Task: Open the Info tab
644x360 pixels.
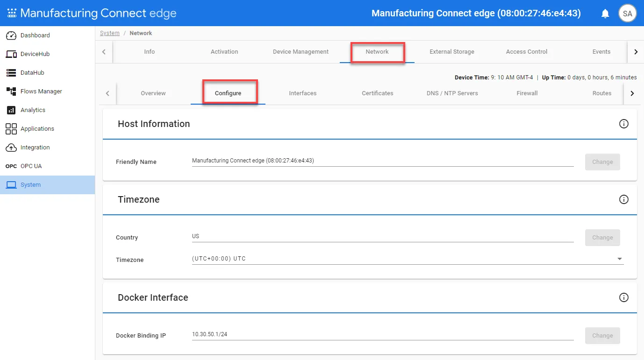Action: click(150, 52)
